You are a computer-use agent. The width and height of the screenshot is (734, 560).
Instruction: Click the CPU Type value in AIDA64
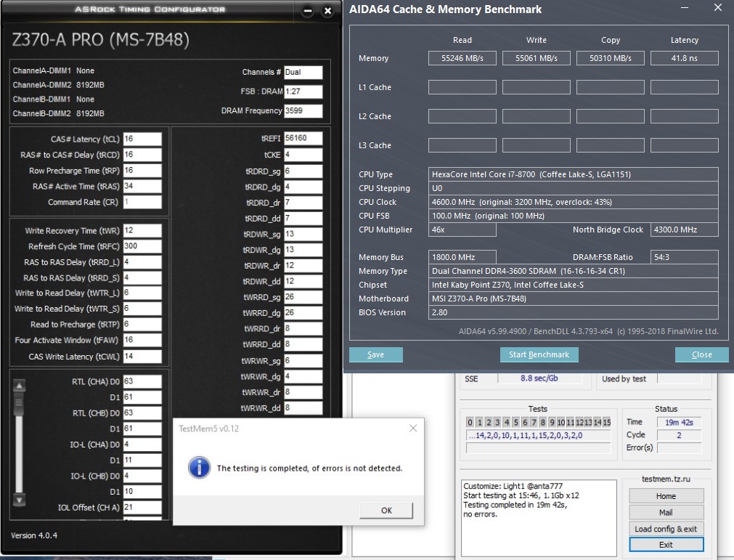(573, 174)
